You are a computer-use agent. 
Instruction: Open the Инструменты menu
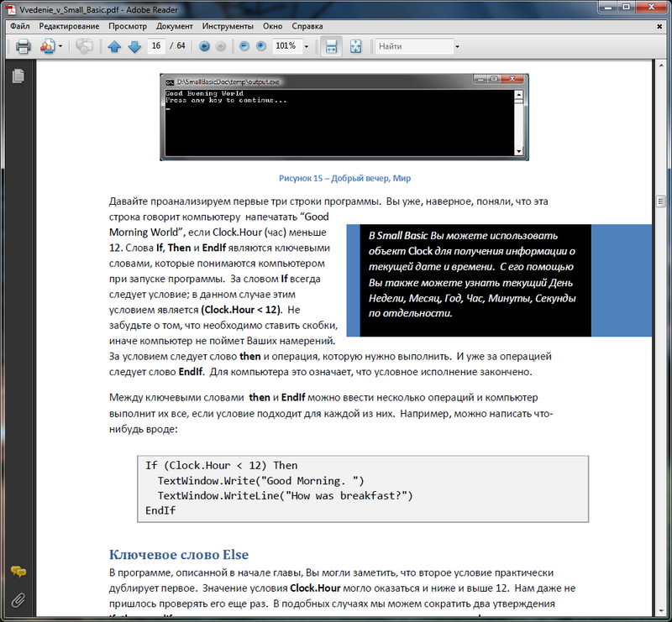click(x=228, y=26)
